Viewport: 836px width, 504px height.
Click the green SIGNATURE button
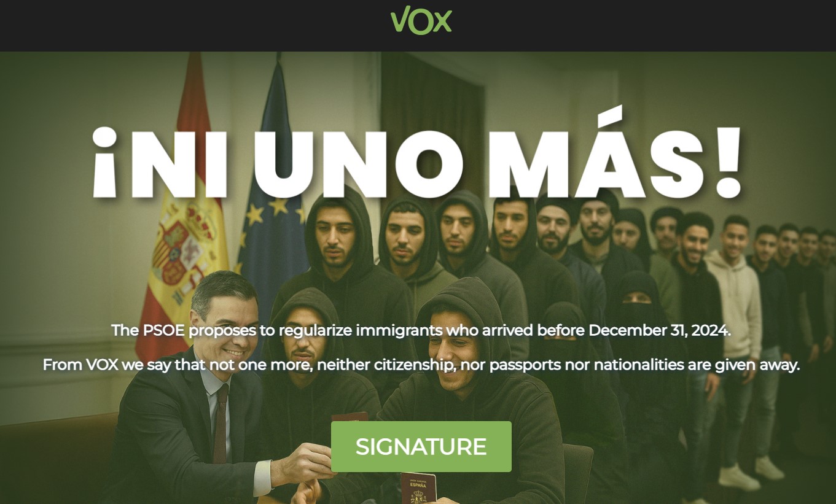(421, 446)
